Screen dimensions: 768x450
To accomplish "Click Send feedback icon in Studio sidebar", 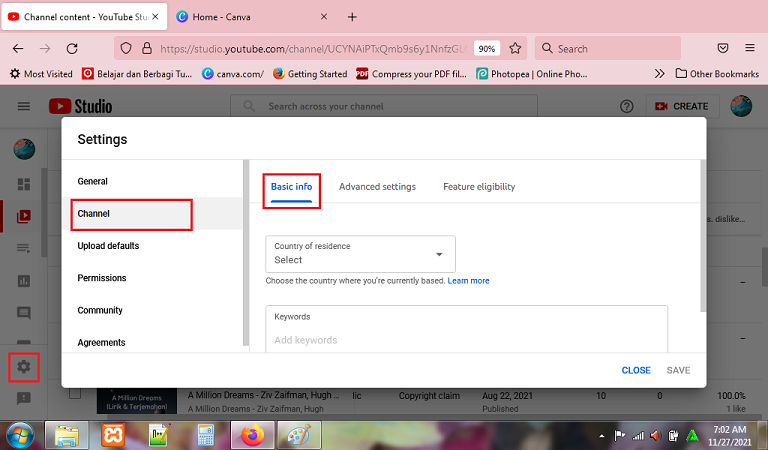I will (24, 398).
